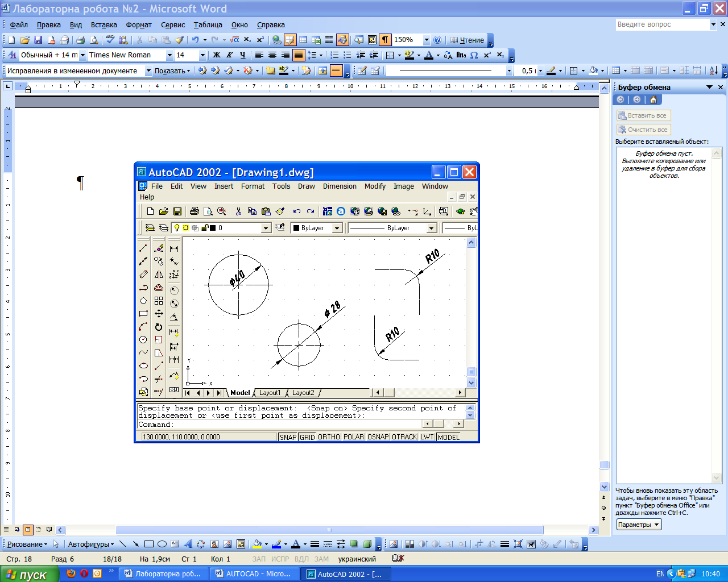The width and height of the screenshot is (728, 582).
Task: Click the Вставить все button
Action: 644,115
